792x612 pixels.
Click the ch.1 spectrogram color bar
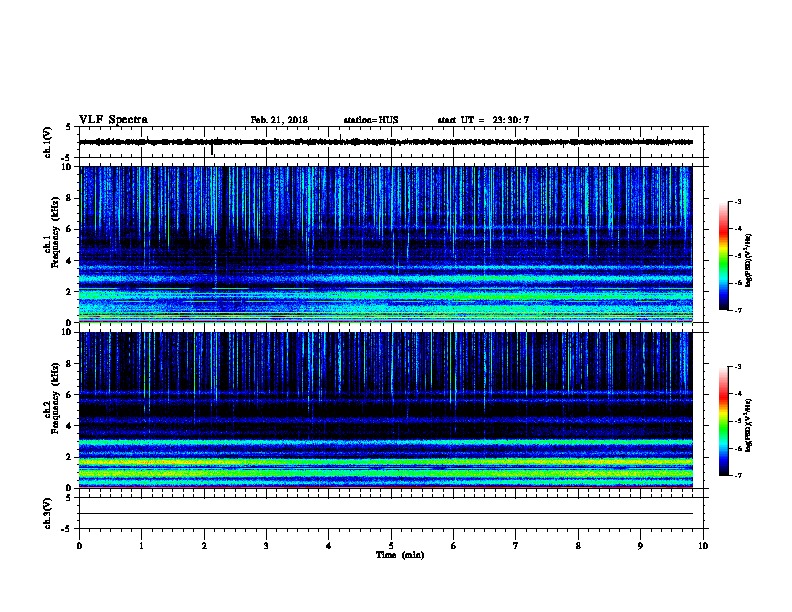[x=724, y=256]
